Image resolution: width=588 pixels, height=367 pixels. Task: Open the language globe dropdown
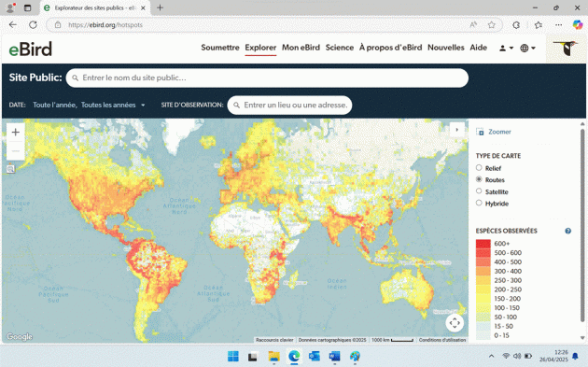[527, 48]
